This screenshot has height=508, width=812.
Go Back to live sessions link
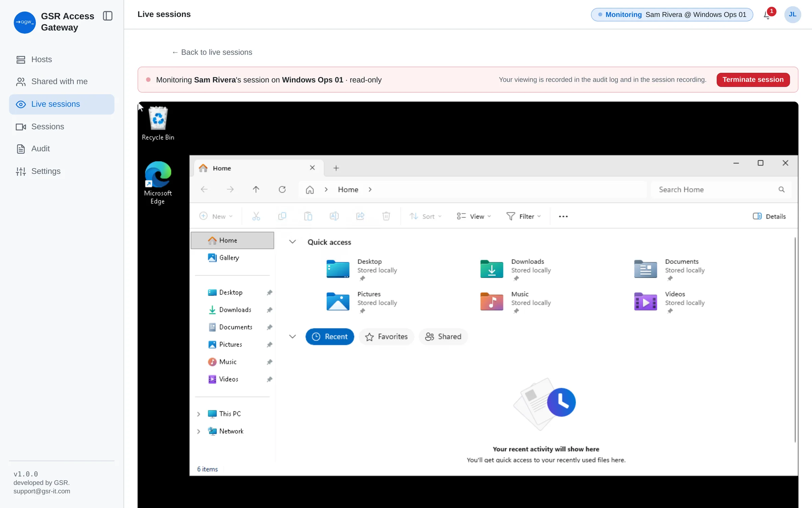click(212, 52)
